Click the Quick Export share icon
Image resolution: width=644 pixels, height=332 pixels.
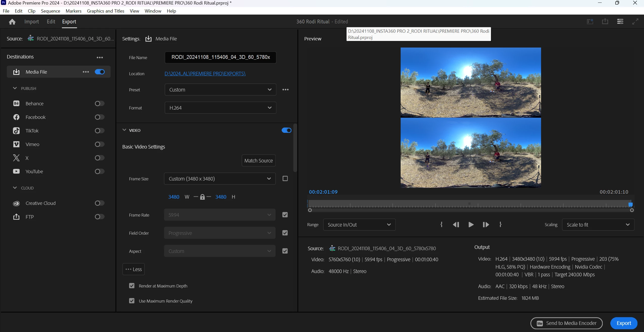pos(605,22)
